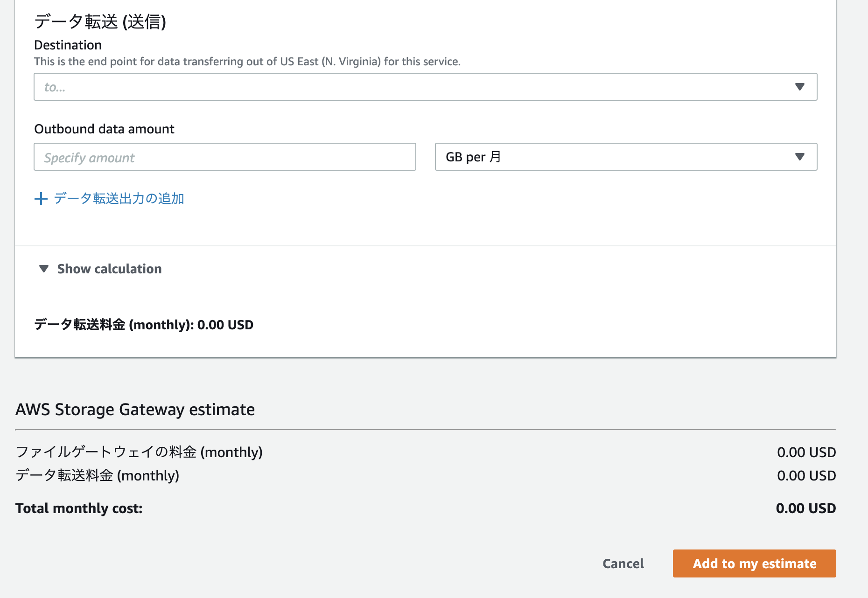Click the Cancel button
Image resolution: width=868 pixels, height=598 pixels.
[x=623, y=563]
